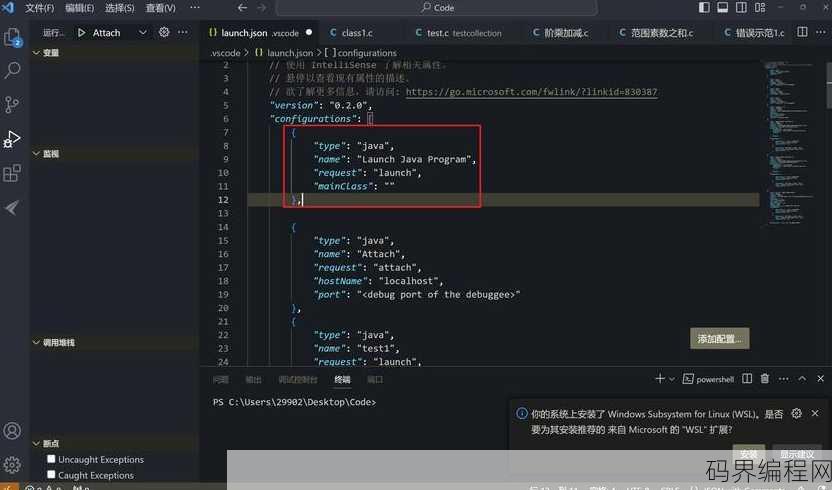Open the 终端 panel tab
The image size is (832, 490).
coord(342,380)
